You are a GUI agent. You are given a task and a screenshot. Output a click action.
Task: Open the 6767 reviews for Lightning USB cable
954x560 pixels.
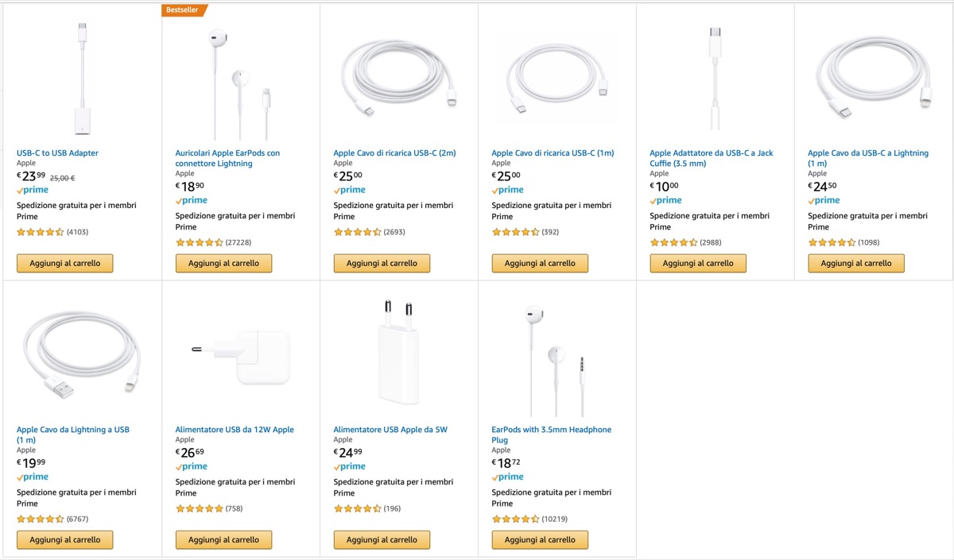[78, 519]
